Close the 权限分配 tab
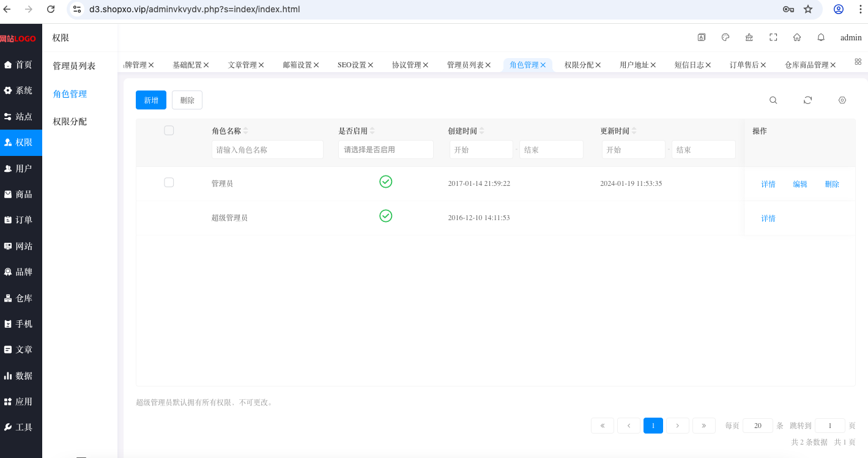The width and height of the screenshot is (868, 458). [x=598, y=65]
